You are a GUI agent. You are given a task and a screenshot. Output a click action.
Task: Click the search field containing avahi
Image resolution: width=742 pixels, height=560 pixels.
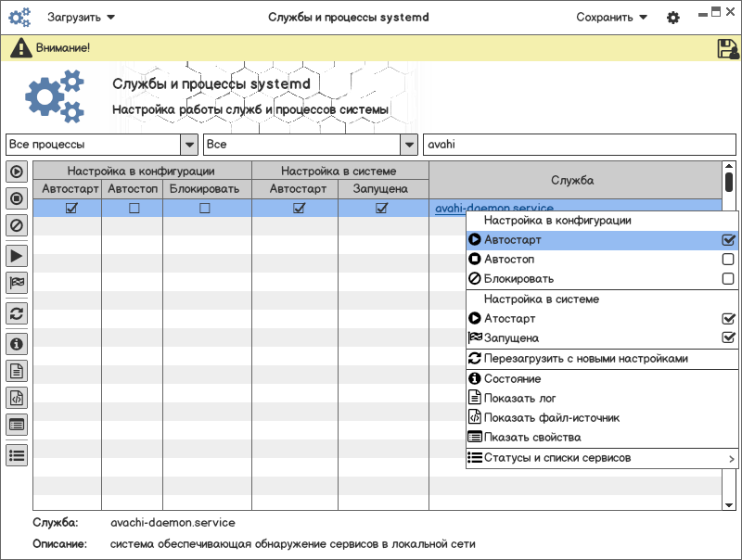[x=579, y=145]
